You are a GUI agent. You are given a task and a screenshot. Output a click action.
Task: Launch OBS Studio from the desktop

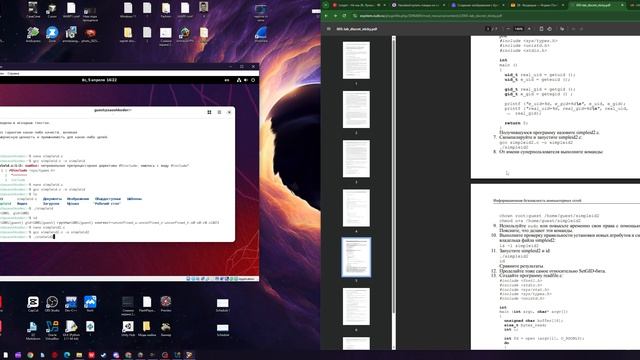[x=52, y=303]
